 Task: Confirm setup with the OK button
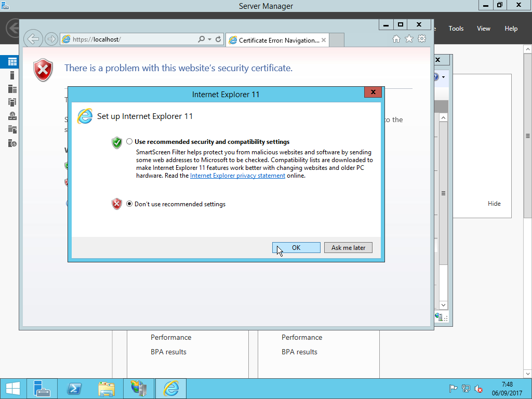click(x=296, y=248)
